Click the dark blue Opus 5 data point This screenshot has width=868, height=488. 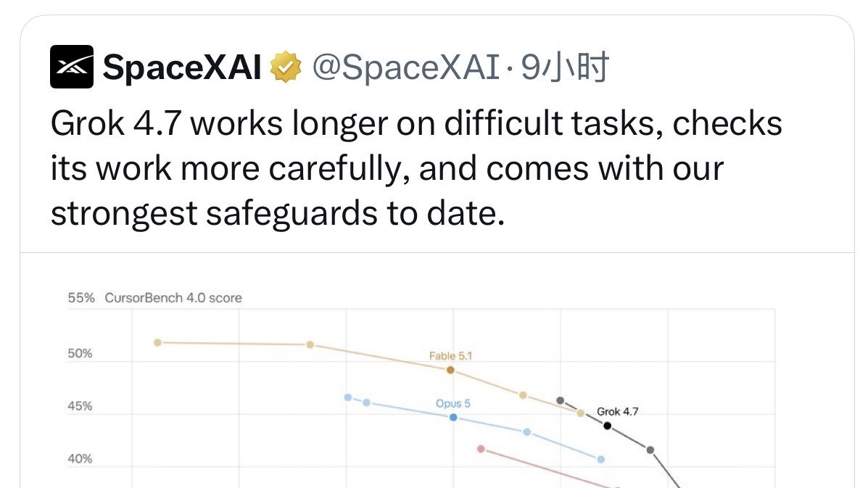[453, 417]
